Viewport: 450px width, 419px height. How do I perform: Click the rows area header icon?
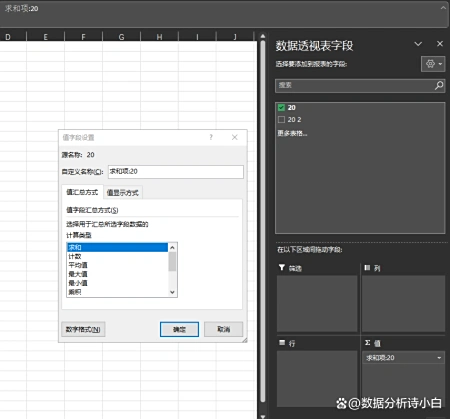[x=282, y=343]
